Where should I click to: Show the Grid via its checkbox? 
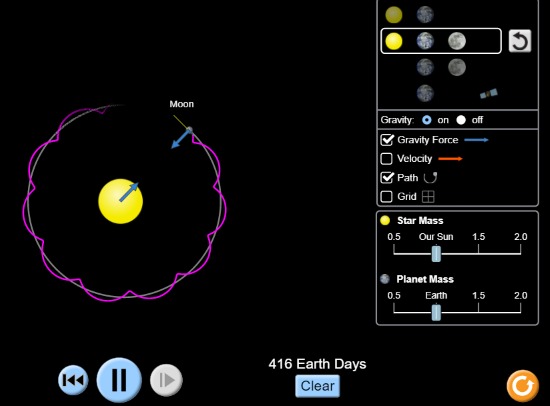click(387, 197)
